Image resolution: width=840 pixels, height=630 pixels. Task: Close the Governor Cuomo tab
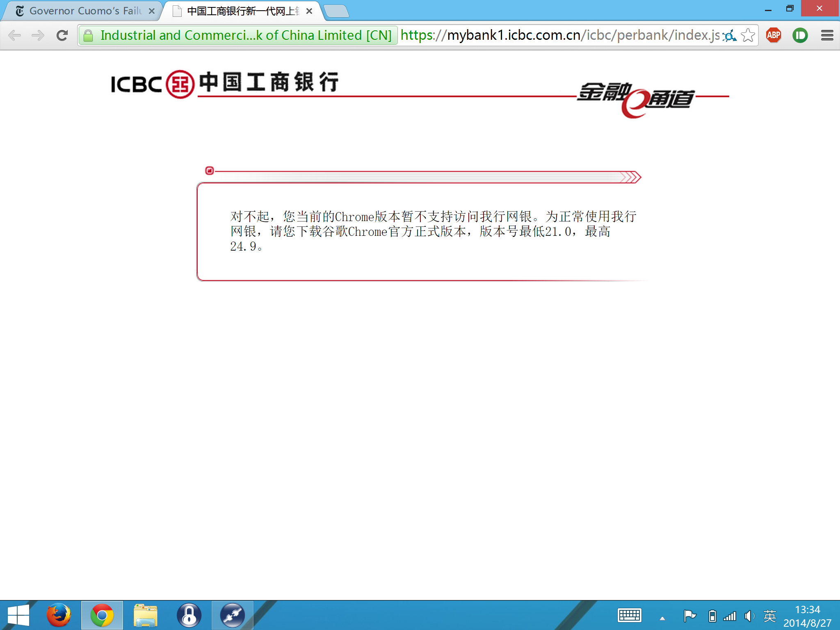[x=152, y=11]
